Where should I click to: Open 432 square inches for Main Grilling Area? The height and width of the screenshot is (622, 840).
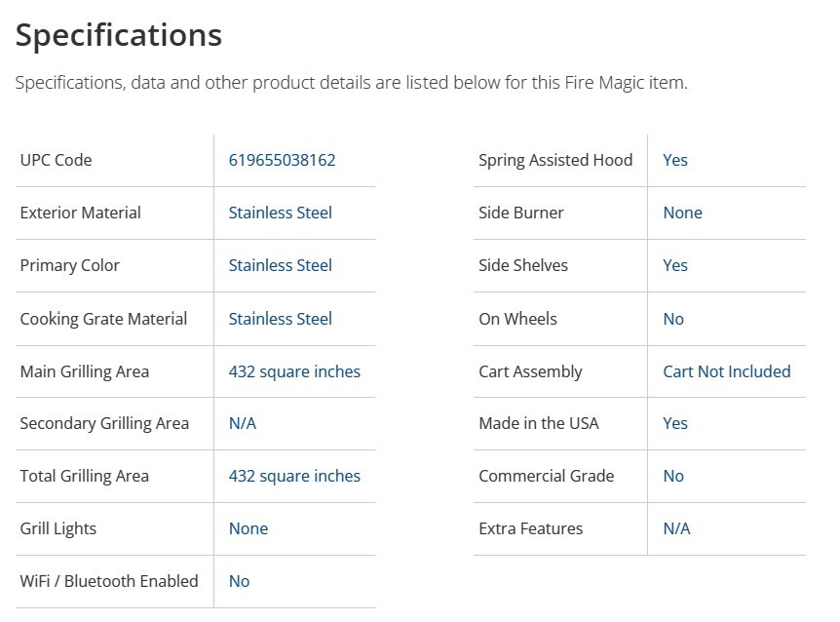pyautogui.click(x=294, y=371)
